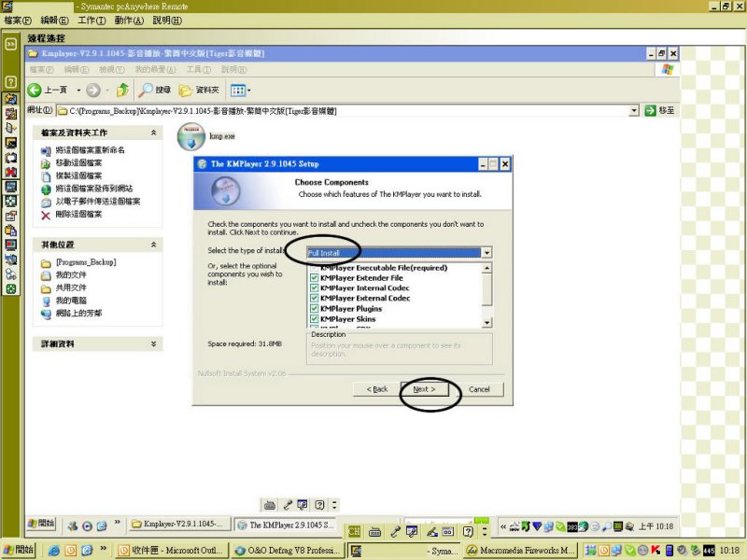The width and height of the screenshot is (747, 560).
Task: Click the red X end session icon in sidebar
Action: (10, 172)
